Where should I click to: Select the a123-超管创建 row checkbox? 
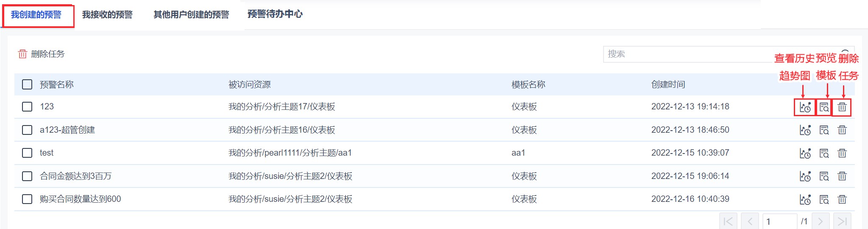27,130
